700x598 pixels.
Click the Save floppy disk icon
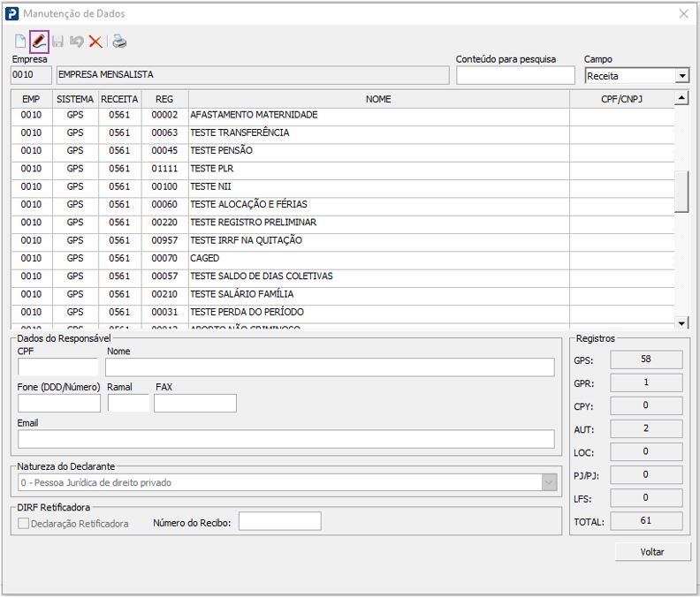(x=57, y=42)
